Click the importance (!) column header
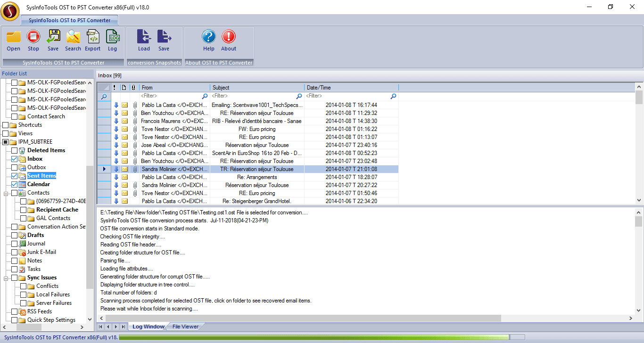644x343 pixels. [x=115, y=88]
